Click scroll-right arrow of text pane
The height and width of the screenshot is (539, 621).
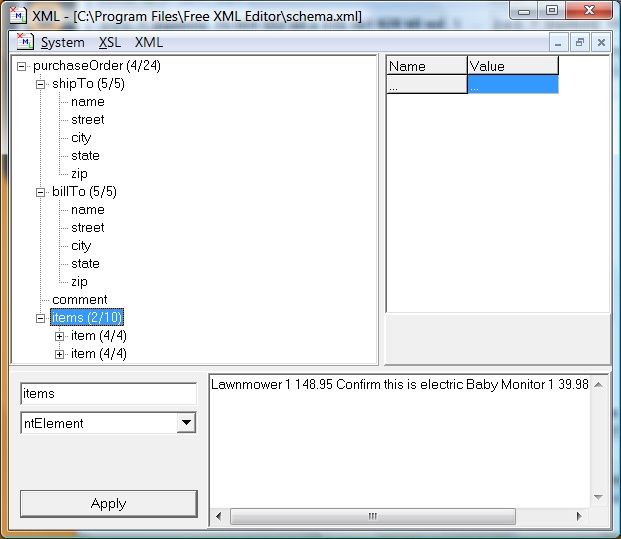(579, 516)
